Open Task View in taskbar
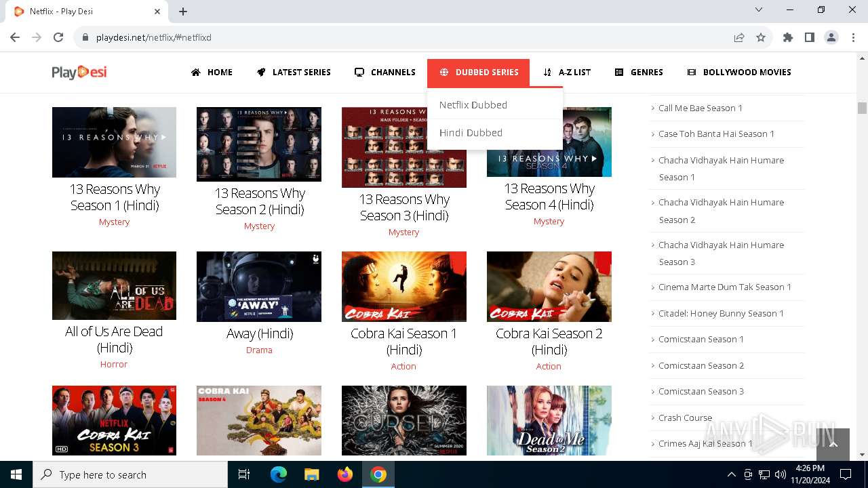This screenshot has width=868, height=488. click(x=244, y=474)
